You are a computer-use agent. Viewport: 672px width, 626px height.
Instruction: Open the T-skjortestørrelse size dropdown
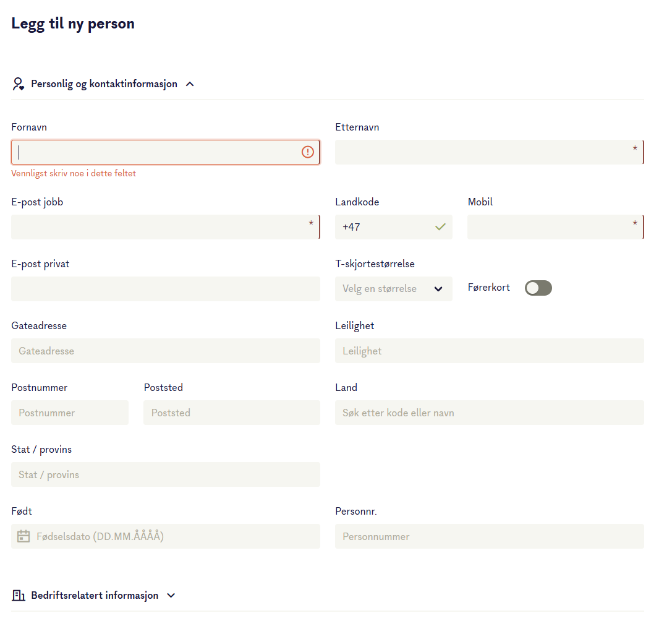point(393,288)
